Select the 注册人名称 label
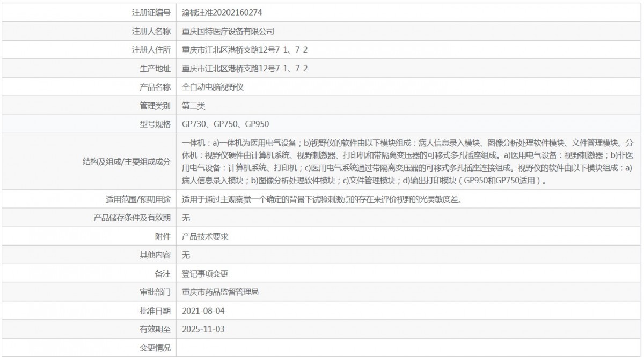The height and width of the screenshot is (357, 644). click(151, 31)
